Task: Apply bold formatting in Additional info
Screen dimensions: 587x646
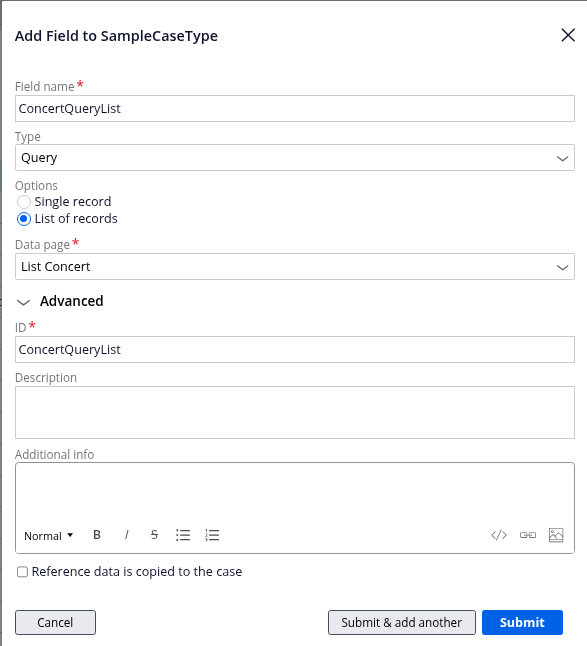Action: pos(97,535)
